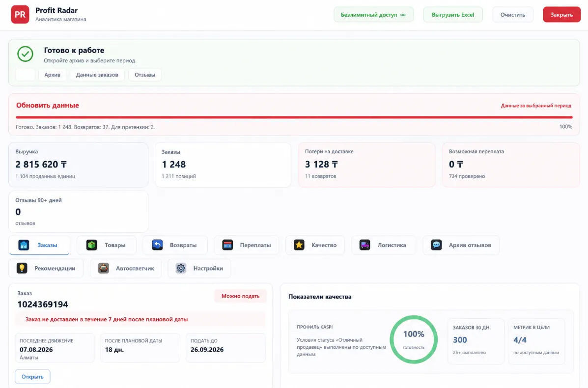Click the speech bubble Архив отзывов icon
Viewport: 588px width, 388px height.
coord(436,245)
